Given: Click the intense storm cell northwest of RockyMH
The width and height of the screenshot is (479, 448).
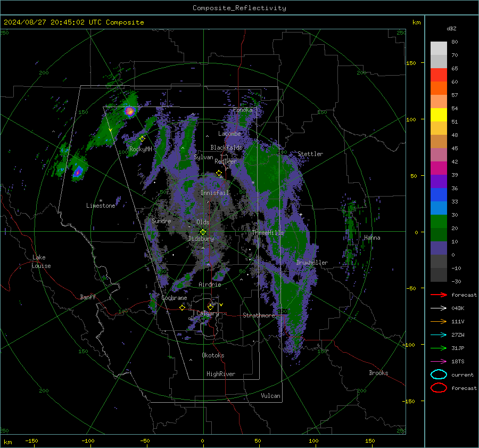Looking at the screenshot, I should [129, 111].
